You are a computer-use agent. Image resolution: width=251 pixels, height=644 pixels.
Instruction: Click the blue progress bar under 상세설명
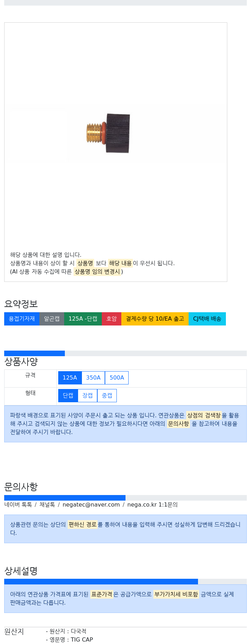click(x=101, y=582)
